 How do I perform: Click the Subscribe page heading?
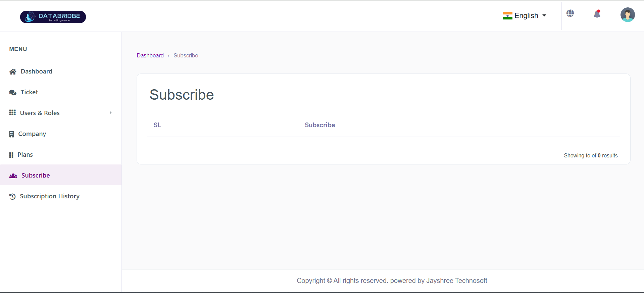click(x=182, y=95)
